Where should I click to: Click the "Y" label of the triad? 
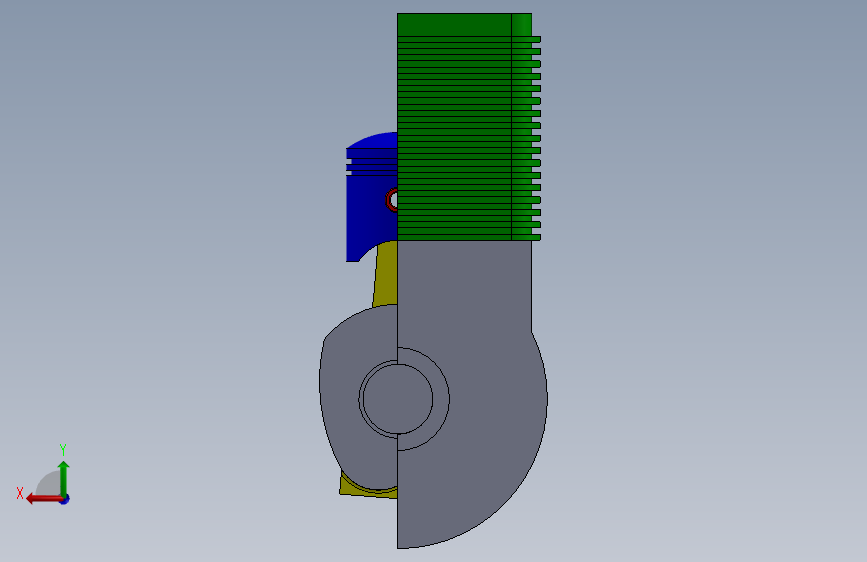[x=63, y=450]
